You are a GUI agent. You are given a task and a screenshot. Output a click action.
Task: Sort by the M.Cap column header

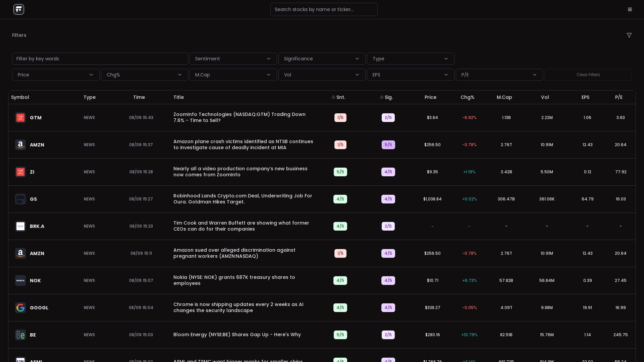click(504, 97)
